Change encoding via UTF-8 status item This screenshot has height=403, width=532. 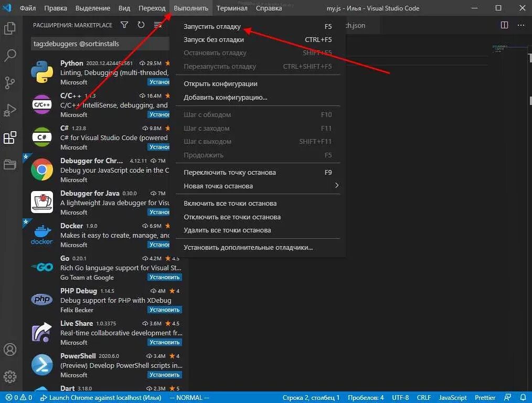tap(400, 398)
